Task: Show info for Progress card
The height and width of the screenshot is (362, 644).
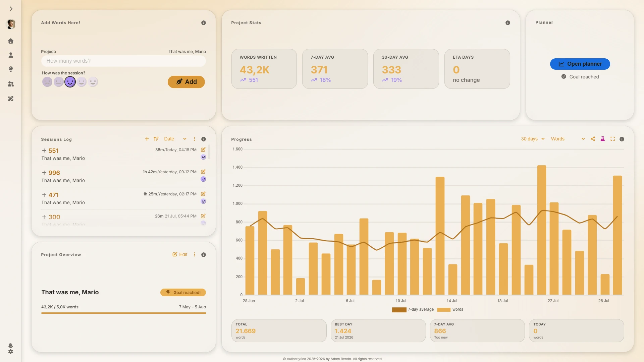Action: click(622, 139)
